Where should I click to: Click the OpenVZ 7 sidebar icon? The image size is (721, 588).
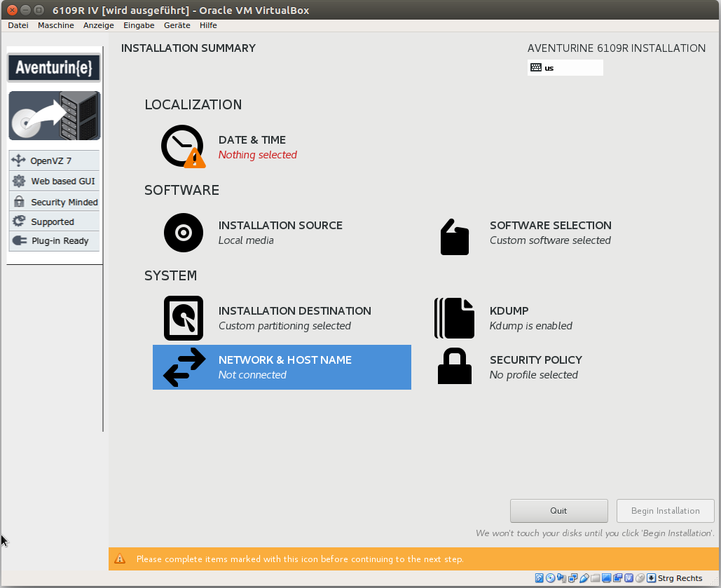click(x=18, y=160)
